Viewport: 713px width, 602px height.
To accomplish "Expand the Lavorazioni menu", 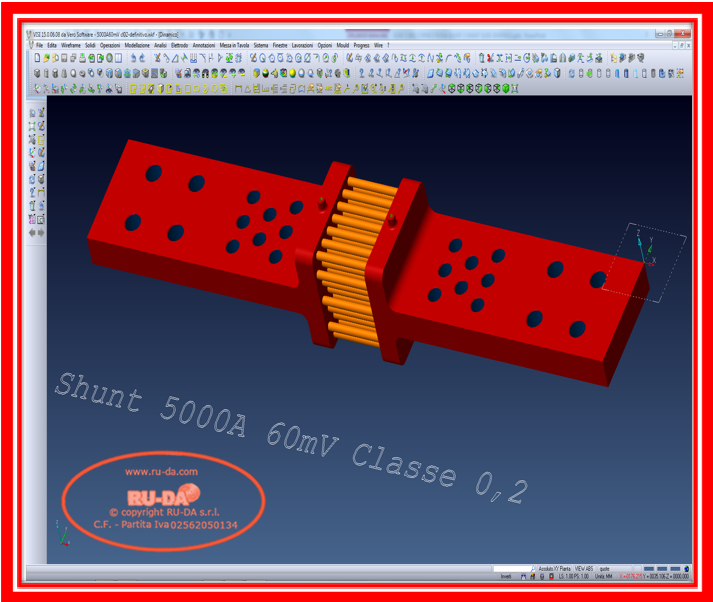I will pos(302,45).
